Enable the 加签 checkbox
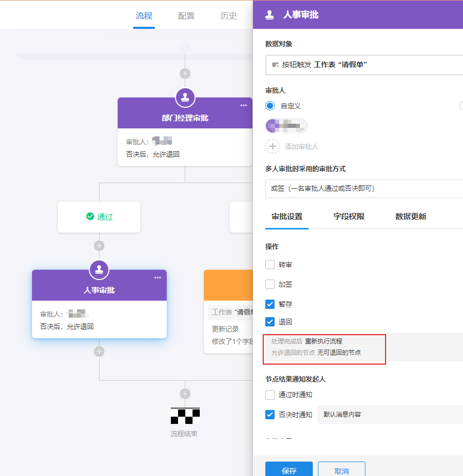Screen dimensions: 463x476 270,284
